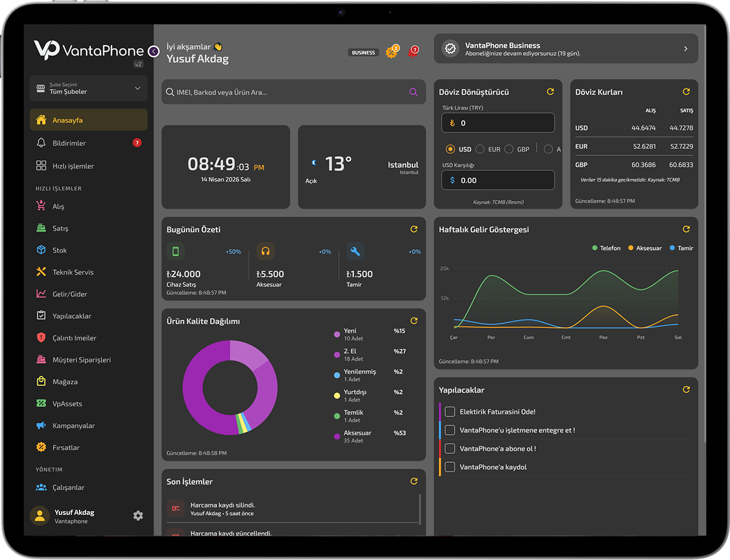The height and width of the screenshot is (560, 730).
Task: Click the Türk Lirası amount input field
Action: pos(498,123)
